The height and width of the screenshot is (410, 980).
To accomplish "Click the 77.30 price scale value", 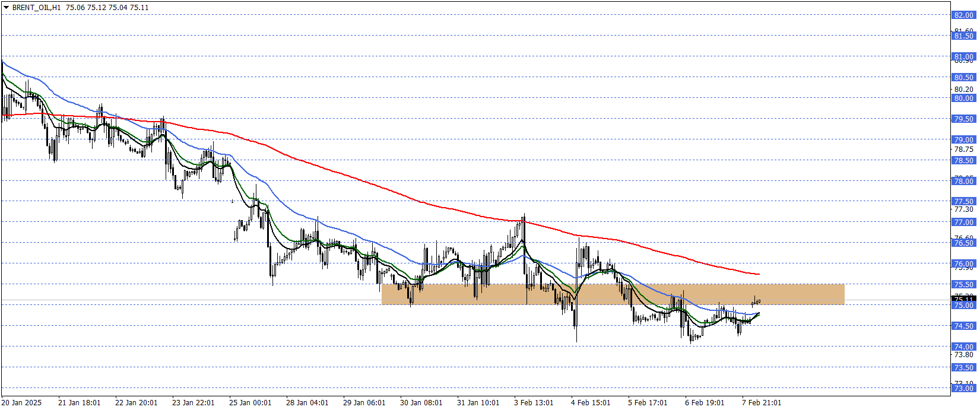I will coord(963,209).
